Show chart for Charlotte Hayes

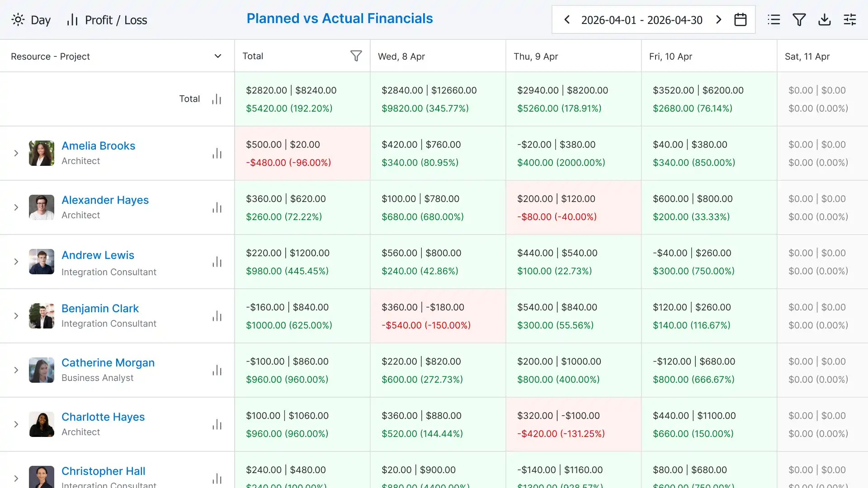pos(217,424)
